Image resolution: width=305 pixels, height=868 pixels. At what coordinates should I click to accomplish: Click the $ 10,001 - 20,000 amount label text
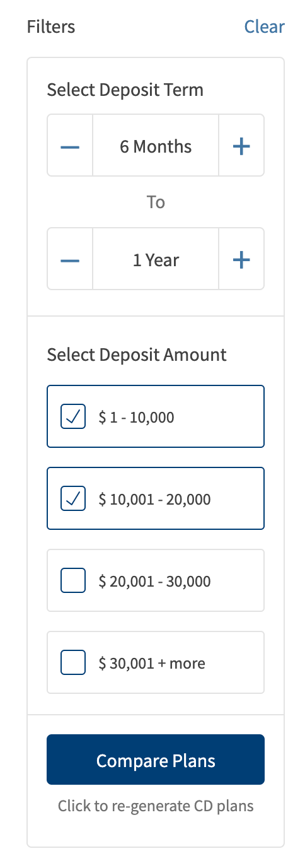pos(154,499)
